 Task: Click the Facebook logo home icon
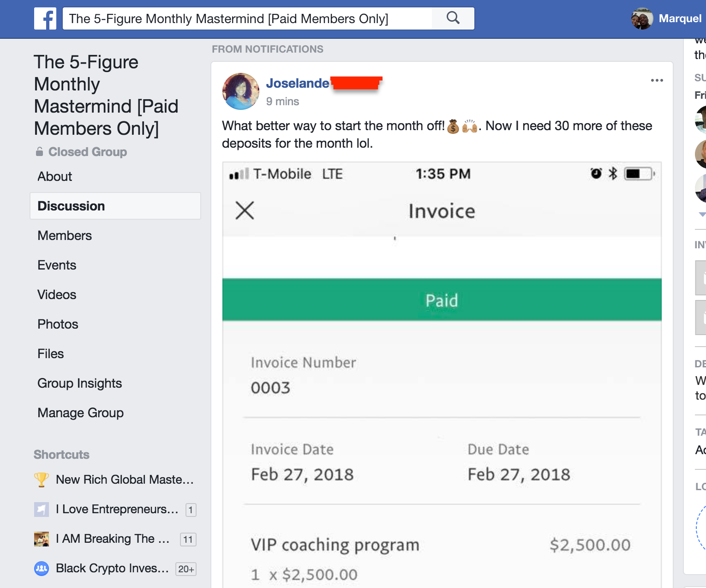point(45,18)
